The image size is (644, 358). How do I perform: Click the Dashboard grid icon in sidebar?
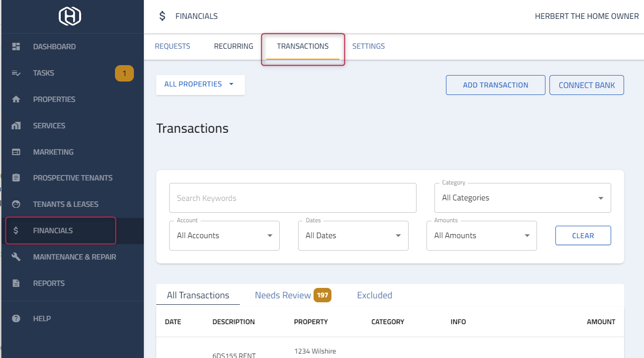(x=16, y=47)
